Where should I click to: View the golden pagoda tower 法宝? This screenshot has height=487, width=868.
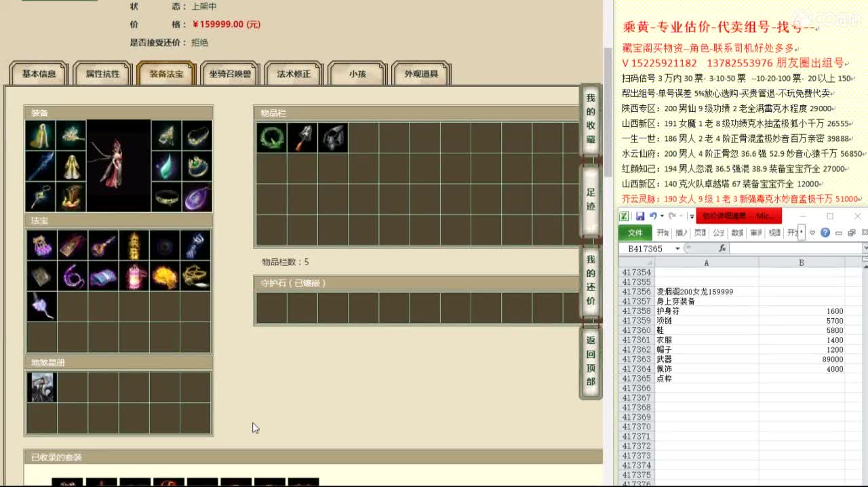coord(134,246)
